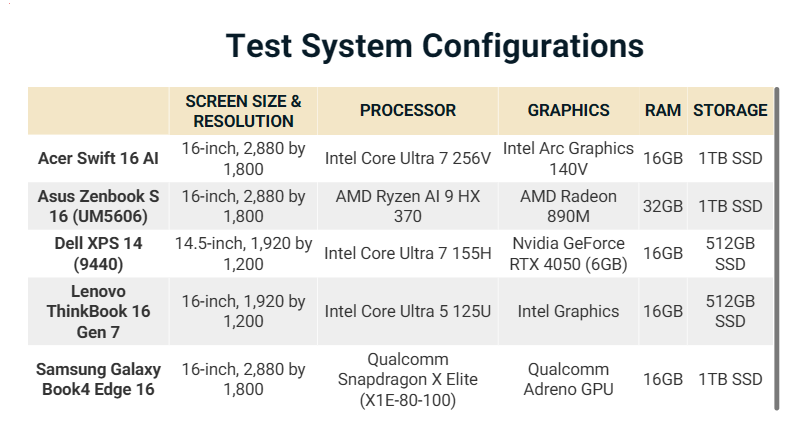This screenshot has height=424, width=803.
Task: Click the Test System Configurations title
Action: click(x=434, y=46)
